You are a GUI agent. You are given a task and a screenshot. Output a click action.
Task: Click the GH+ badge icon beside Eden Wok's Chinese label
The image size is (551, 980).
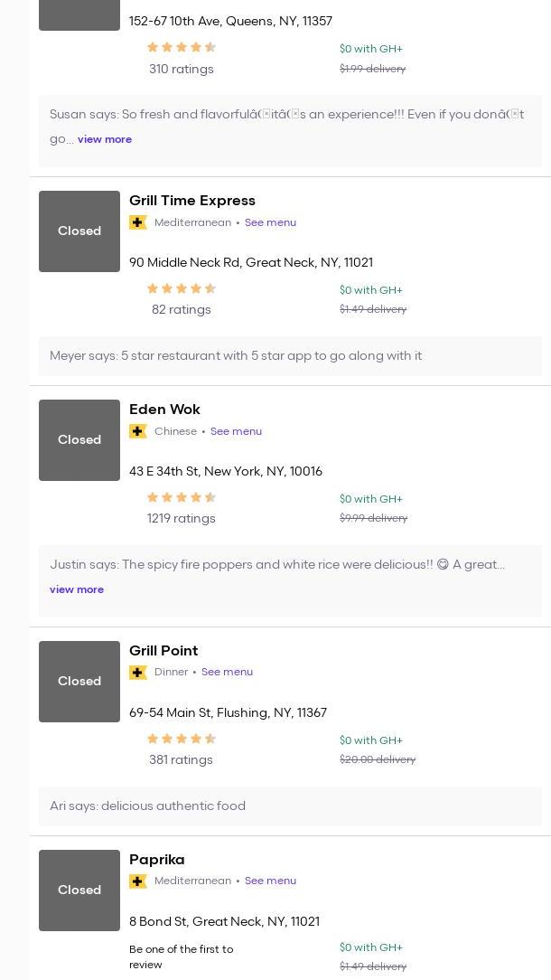tap(138, 431)
